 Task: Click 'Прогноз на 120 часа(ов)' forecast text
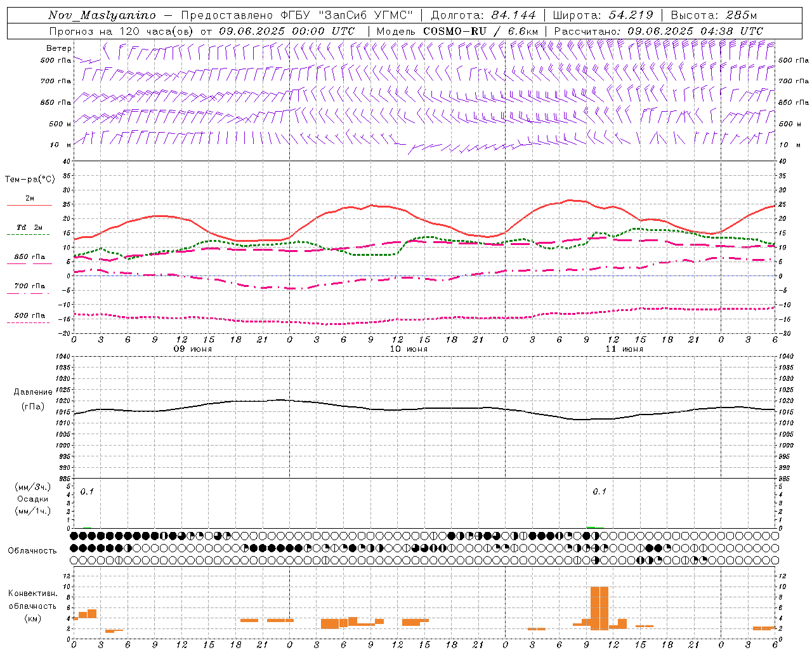[122, 31]
